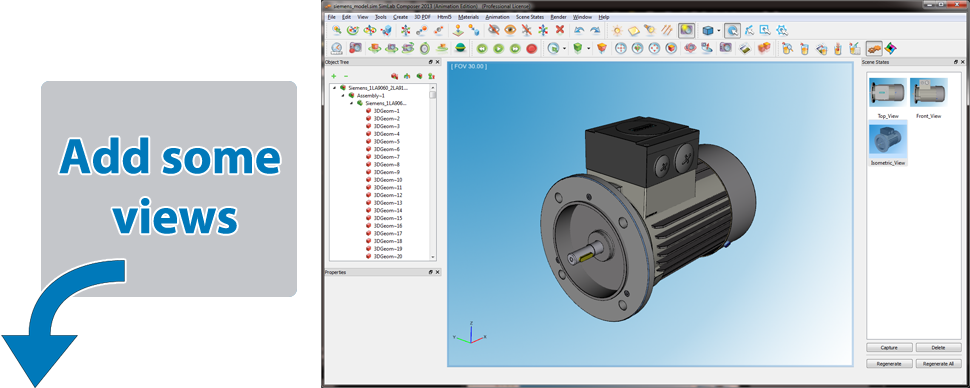Click the Regenerate All button
Screen dimensions: 970x388
[x=938, y=363]
